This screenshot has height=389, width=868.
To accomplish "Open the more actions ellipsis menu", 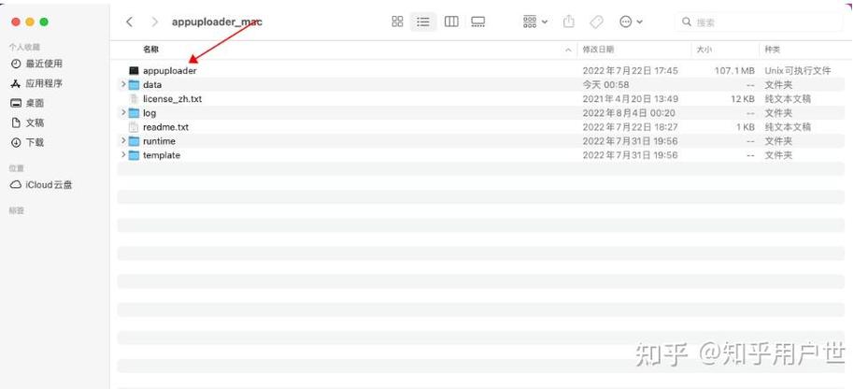I will coord(631,22).
